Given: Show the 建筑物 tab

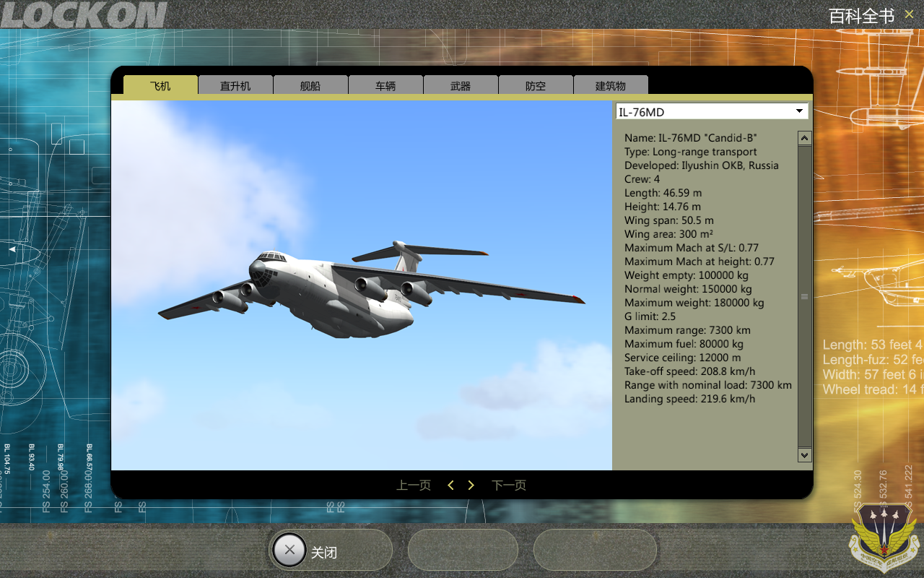Looking at the screenshot, I should [611, 85].
